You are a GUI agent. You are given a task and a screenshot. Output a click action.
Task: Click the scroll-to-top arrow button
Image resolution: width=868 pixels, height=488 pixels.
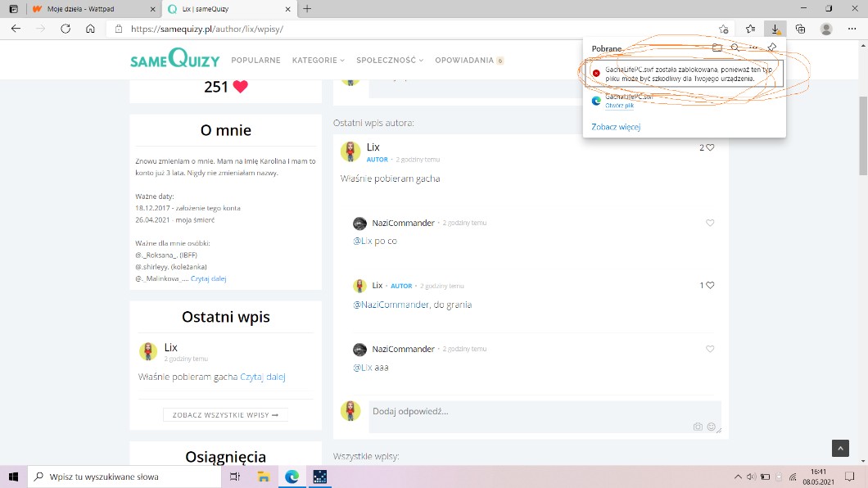(840, 448)
